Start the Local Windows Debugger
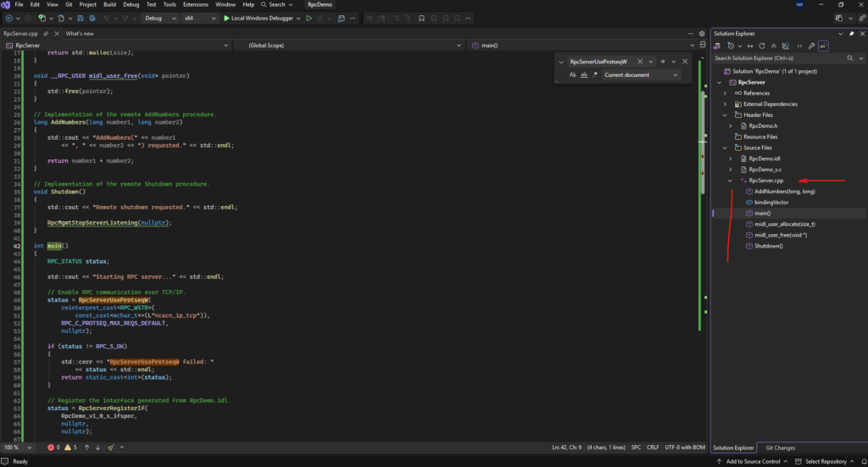The width and height of the screenshot is (868, 467). coord(258,19)
